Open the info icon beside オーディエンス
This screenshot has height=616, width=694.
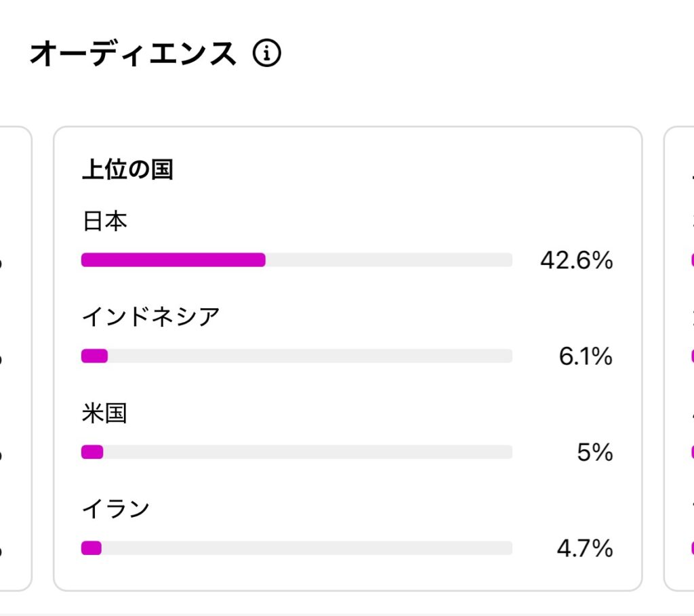click(266, 53)
